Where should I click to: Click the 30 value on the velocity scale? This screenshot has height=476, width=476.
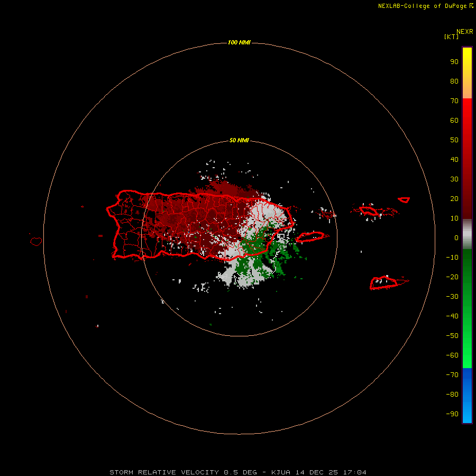454,179
